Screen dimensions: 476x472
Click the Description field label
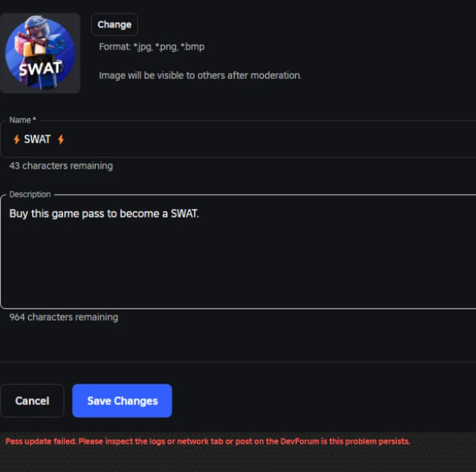(29, 194)
